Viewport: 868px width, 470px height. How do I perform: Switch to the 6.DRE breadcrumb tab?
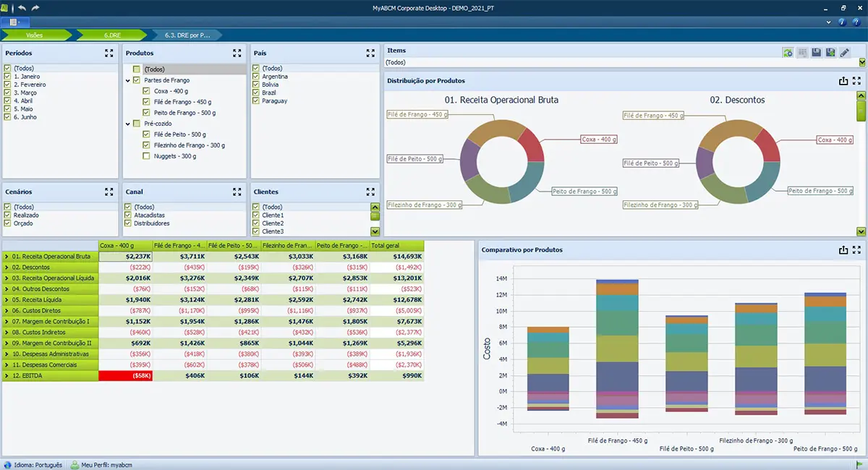click(x=112, y=34)
